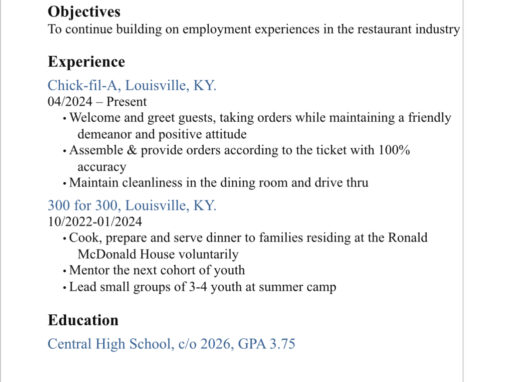
Task: Click the 10/2022-01/2024 date range
Action: 95,222
